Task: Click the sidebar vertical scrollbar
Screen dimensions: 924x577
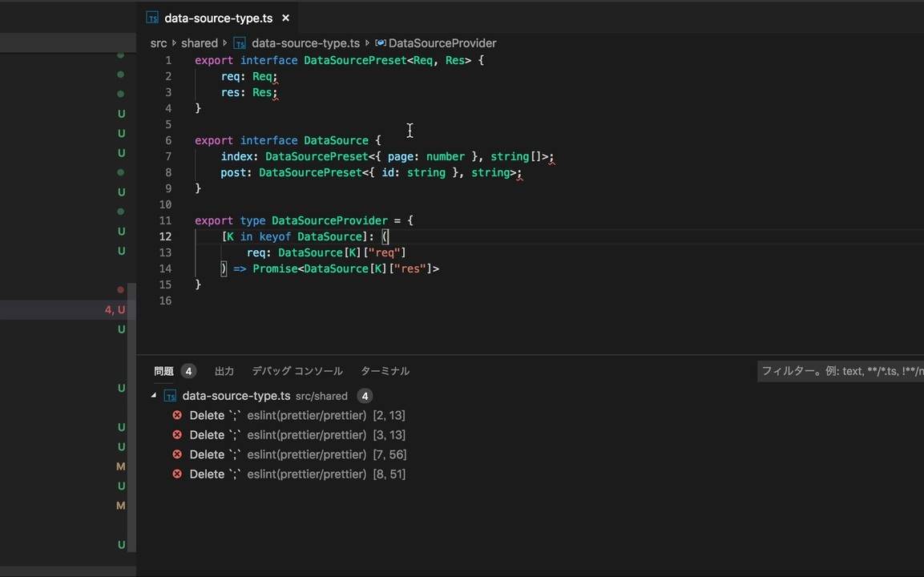Action: [x=132, y=418]
